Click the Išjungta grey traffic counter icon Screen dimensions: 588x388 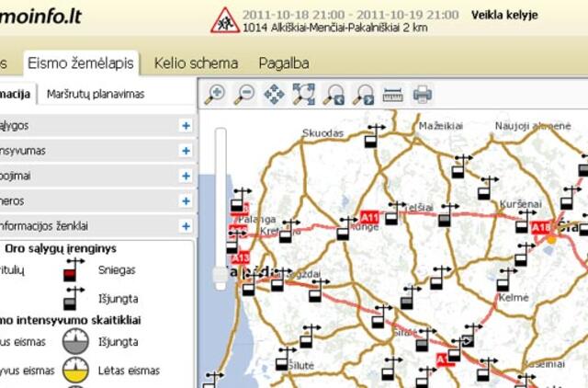coord(75,341)
